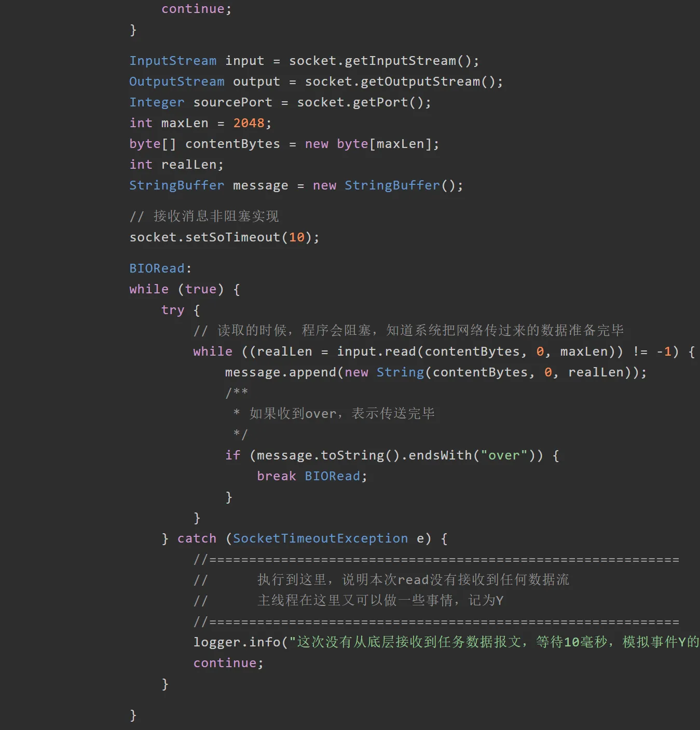Click the endsWith("over") condition
Image resolution: width=700 pixels, height=730 pixels.
click(472, 455)
